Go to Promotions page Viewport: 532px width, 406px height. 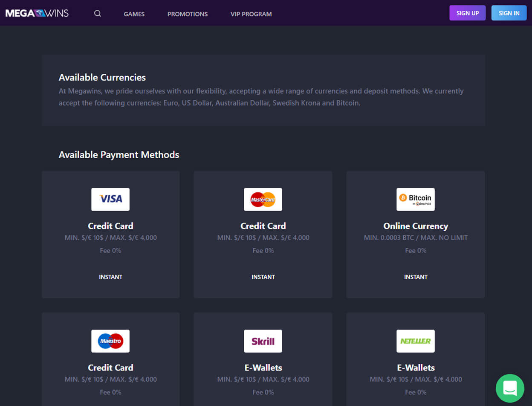point(188,14)
